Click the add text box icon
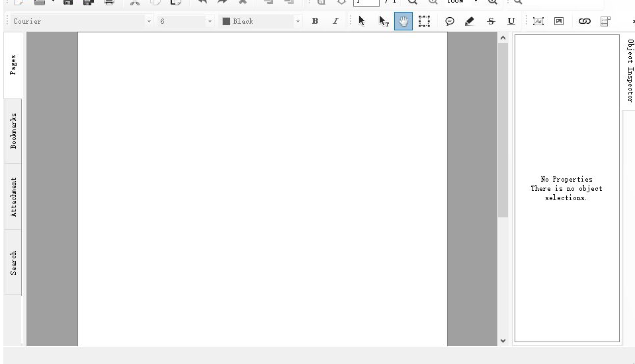Viewport: 635px width, 364px height. 538,21
